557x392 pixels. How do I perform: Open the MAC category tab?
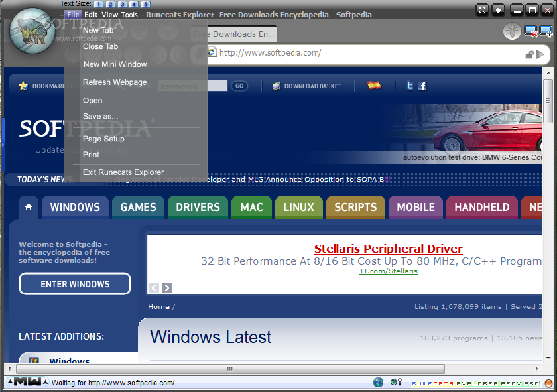click(251, 207)
